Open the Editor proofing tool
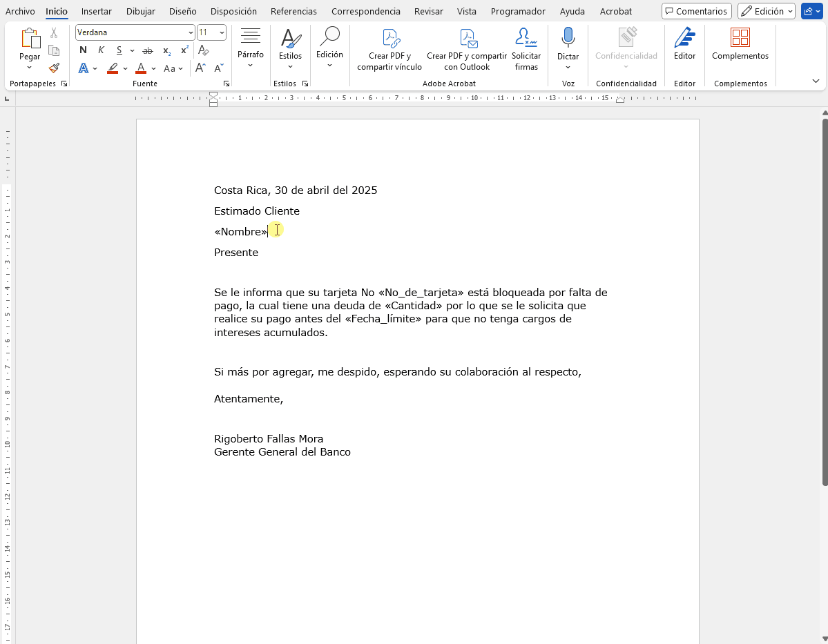Viewport: 828px width, 644px height. 684,44
